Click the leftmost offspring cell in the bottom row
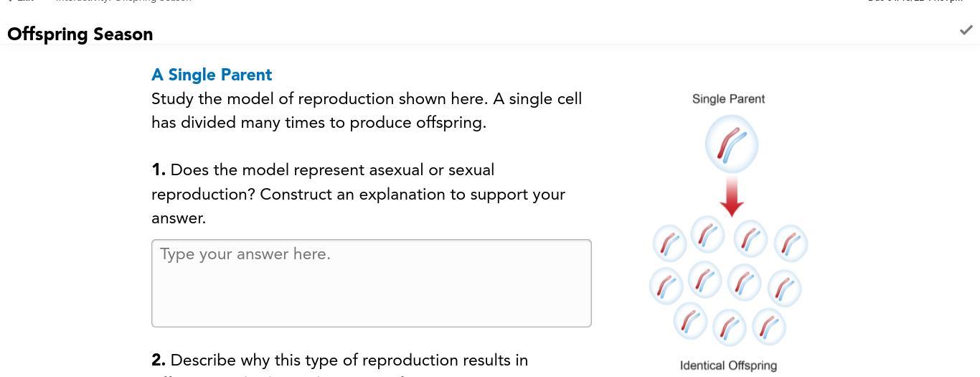 (x=690, y=321)
